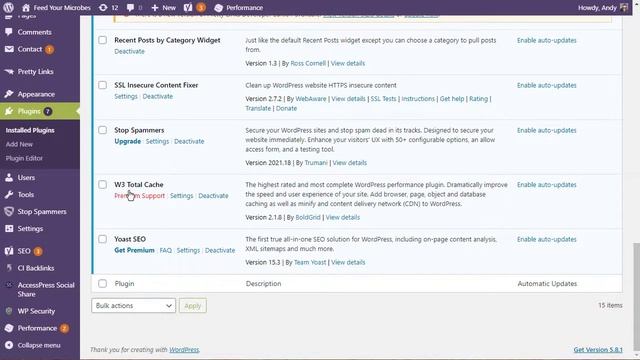Image resolution: width=640 pixels, height=360 pixels.
Task: Click the CI Backlinks icon
Action: point(9,268)
